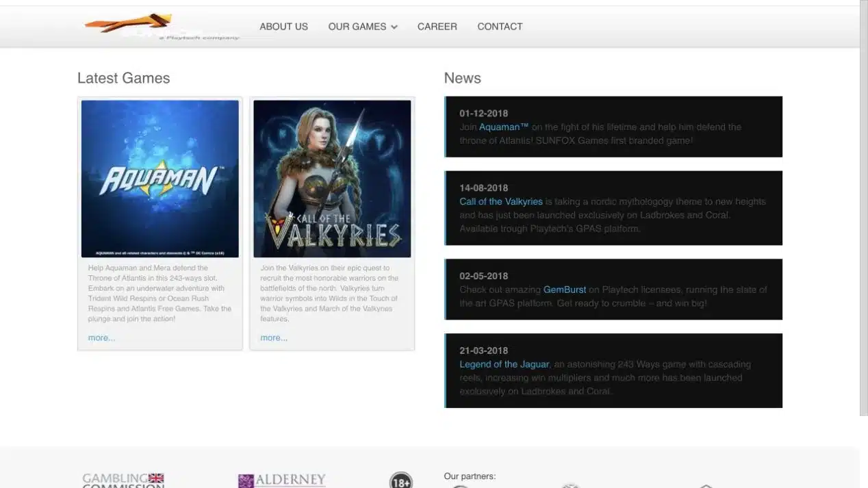Go to the CAREER page

point(437,27)
